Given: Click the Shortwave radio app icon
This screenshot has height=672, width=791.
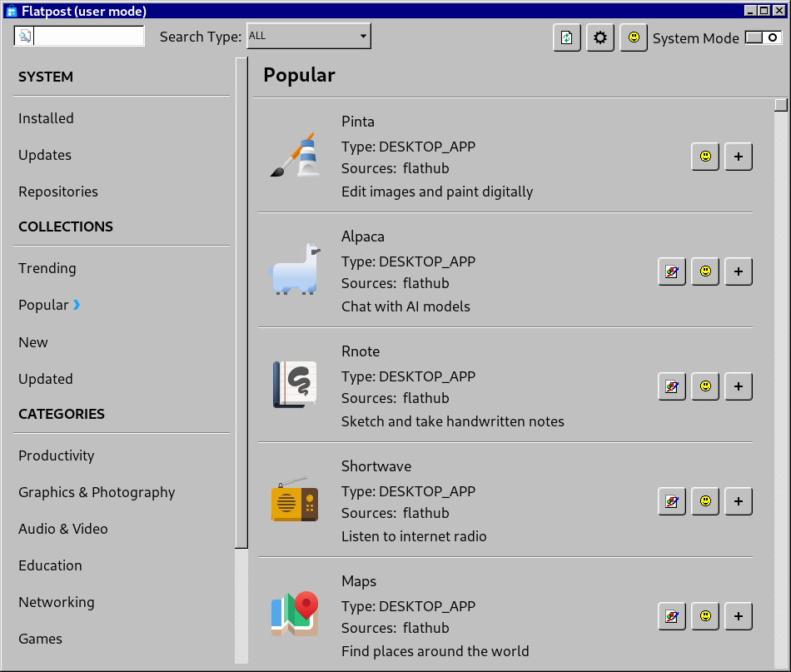Looking at the screenshot, I should (x=295, y=500).
